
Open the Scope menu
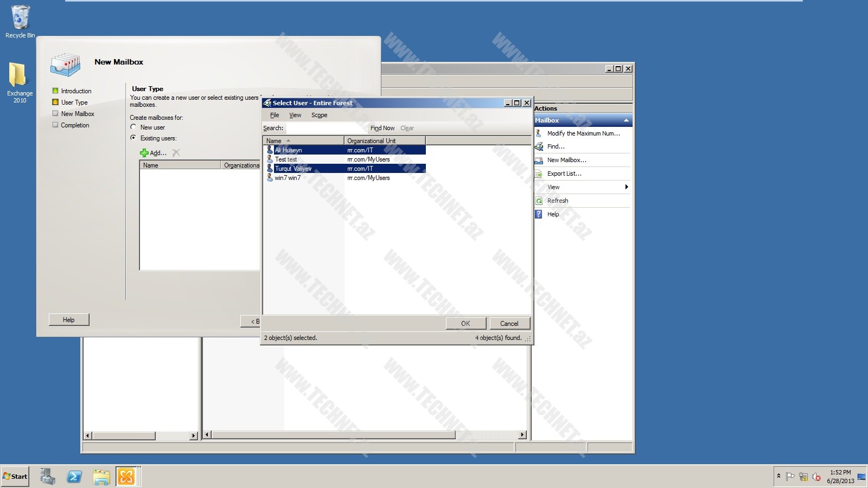click(319, 115)
